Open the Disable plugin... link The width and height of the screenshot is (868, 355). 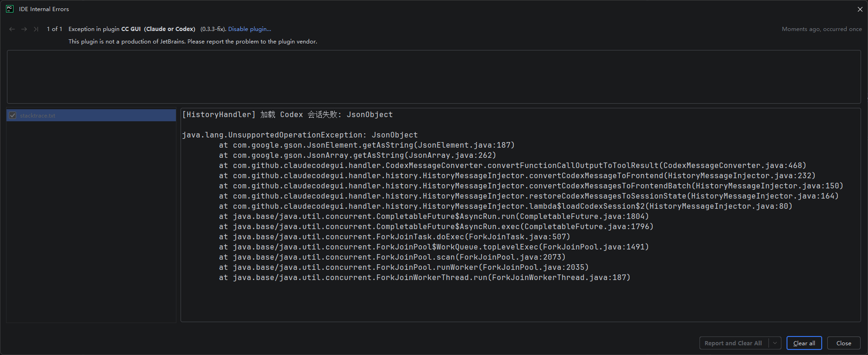tap(250, 29)
